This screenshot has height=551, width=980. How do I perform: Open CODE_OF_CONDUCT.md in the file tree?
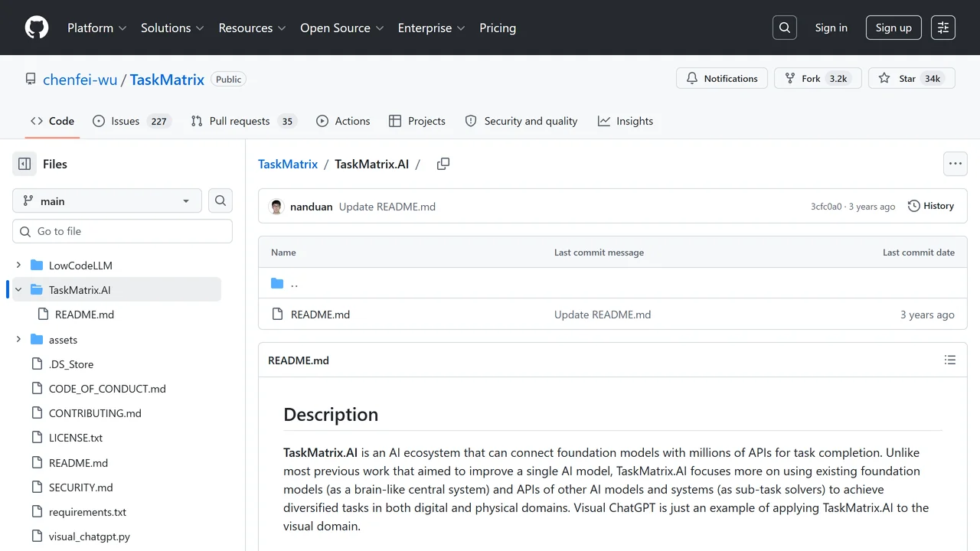pos(107,389)
